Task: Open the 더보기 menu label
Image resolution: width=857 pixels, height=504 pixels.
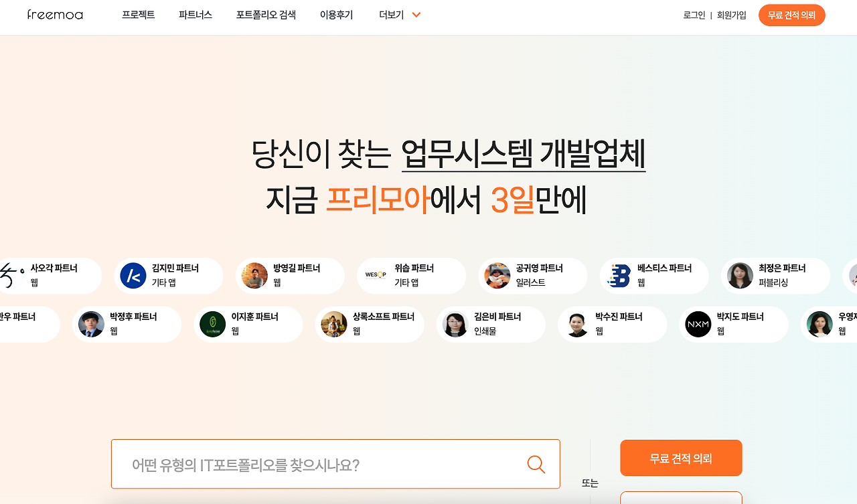Action: tap(392, 15)
